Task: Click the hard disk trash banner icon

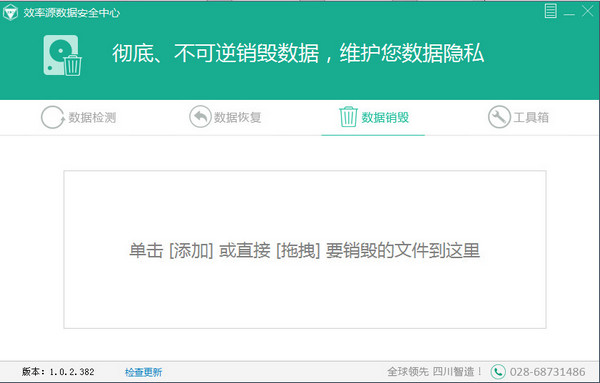Action: coord(62,55)
